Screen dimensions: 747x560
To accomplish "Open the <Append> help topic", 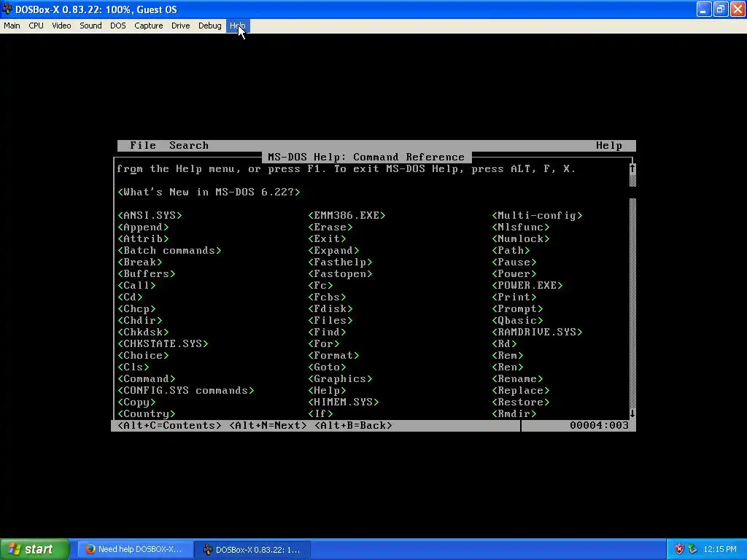I will coord(143,227).
